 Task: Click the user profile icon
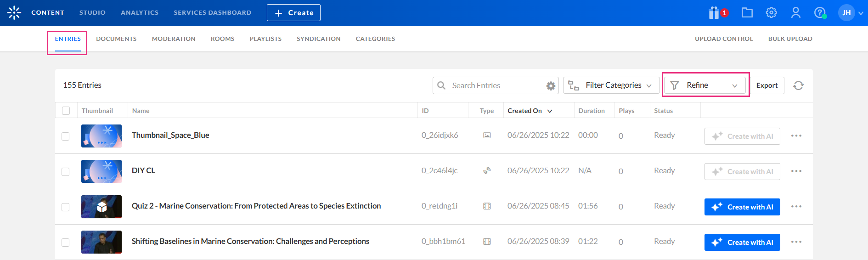click(x=796, y=13)
